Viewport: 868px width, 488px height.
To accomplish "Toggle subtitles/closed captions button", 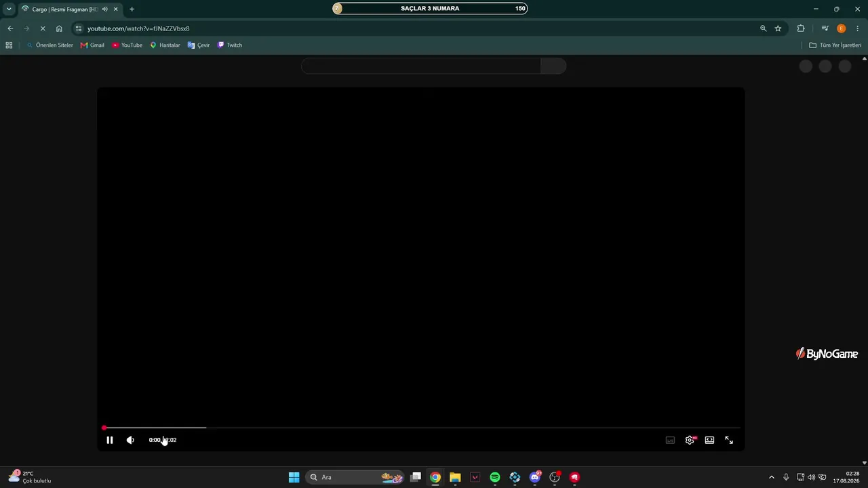I will coord(670,440).
